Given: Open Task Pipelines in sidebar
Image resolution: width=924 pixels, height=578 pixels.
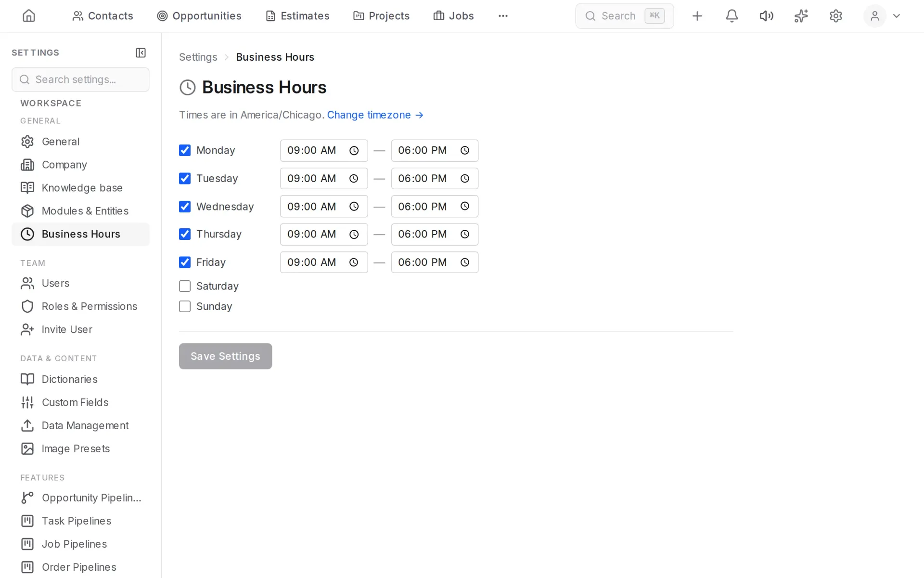Looking at the screenshot, I should (x=80, y=521).
